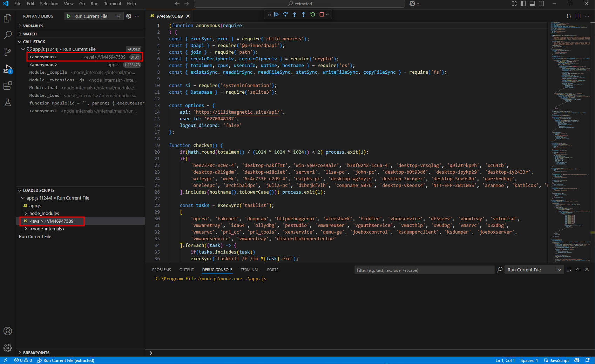Open the illitmagnetic.site API link
The height and width of the screenshot is (364, 595).
(238, 112)
